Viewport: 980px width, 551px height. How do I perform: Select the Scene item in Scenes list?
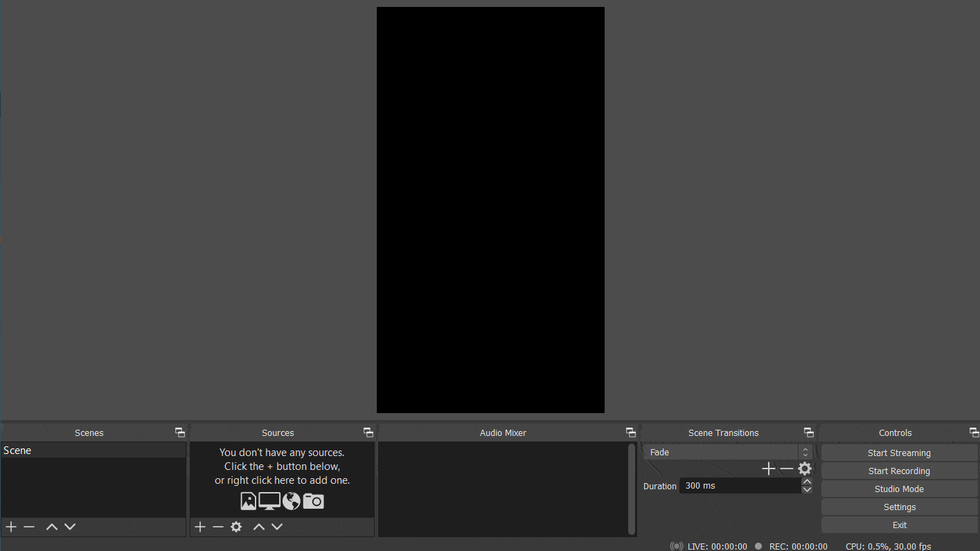tap(93, 451)
